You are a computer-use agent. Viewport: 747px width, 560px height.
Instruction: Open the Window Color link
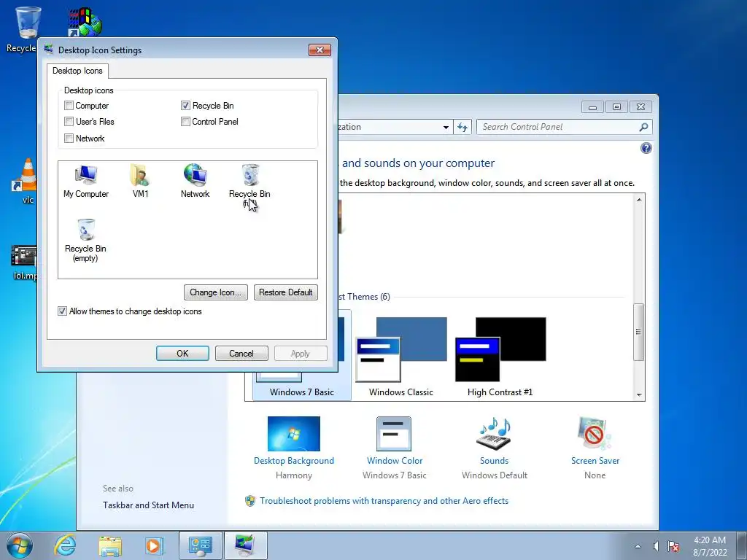click(395, 461)
